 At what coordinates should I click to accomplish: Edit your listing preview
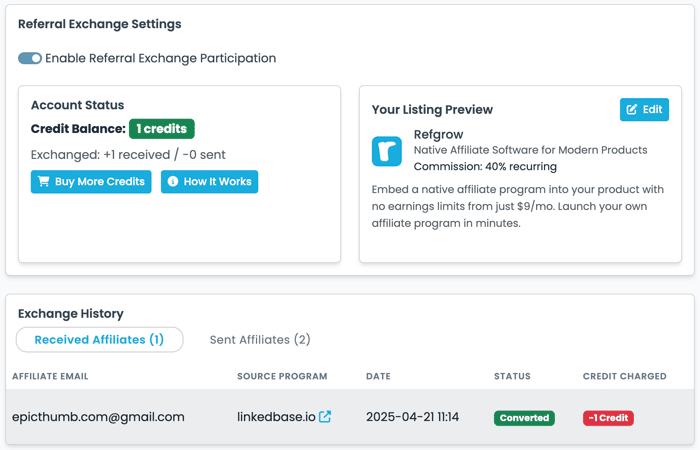coord(644,109)
